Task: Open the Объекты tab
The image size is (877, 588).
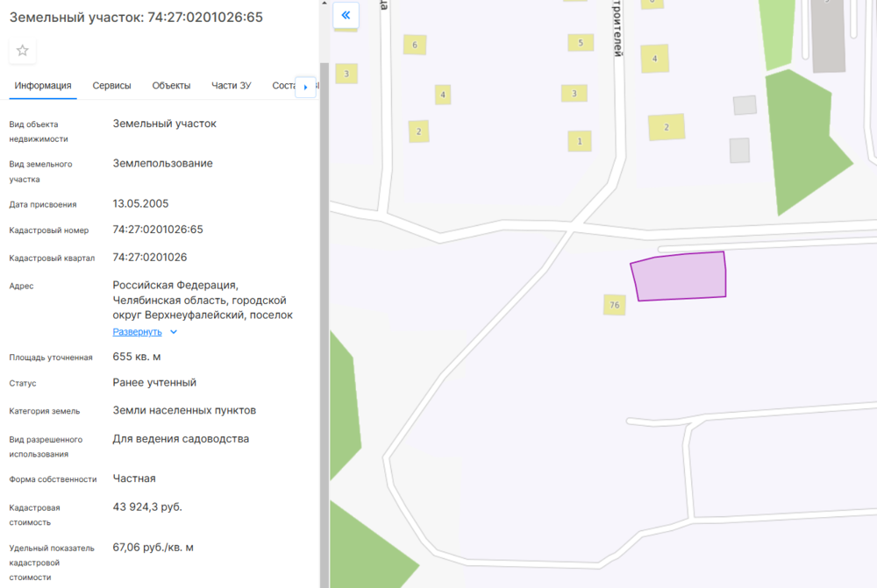Action: pyautogui.click(x=171, y=86)
